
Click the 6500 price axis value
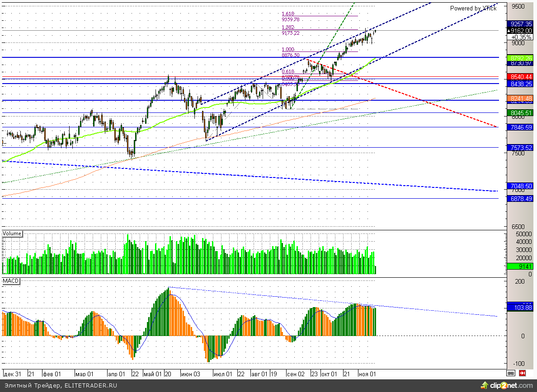click(518, 226)
